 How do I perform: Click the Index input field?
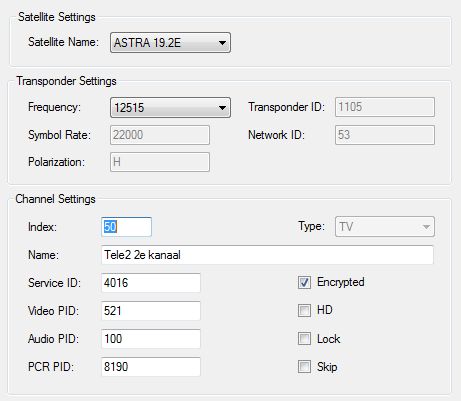126,227
